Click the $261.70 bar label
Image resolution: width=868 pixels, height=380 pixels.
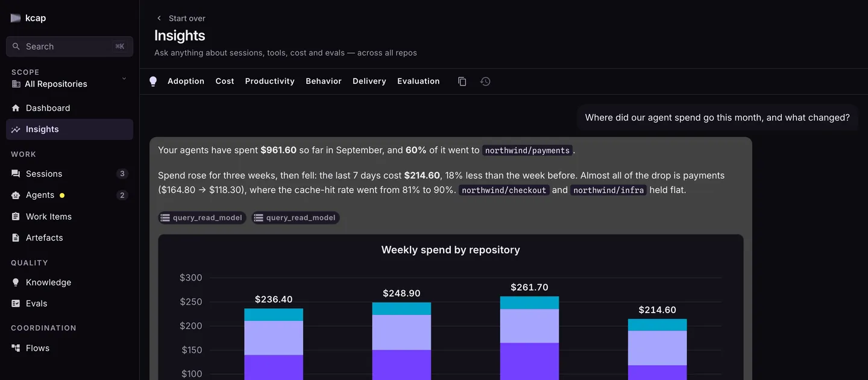point(529,287)
